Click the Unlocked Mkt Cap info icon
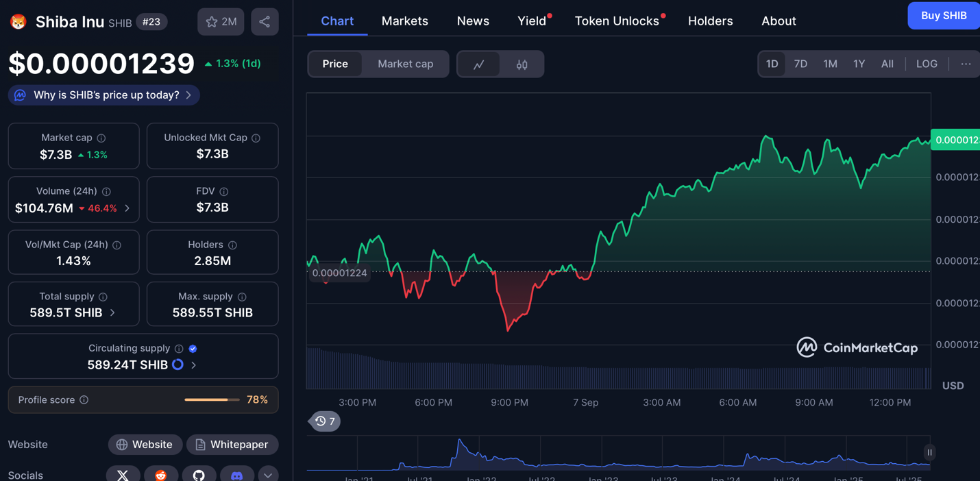Viewport: 980px width, 481px height. coord(256,138)
